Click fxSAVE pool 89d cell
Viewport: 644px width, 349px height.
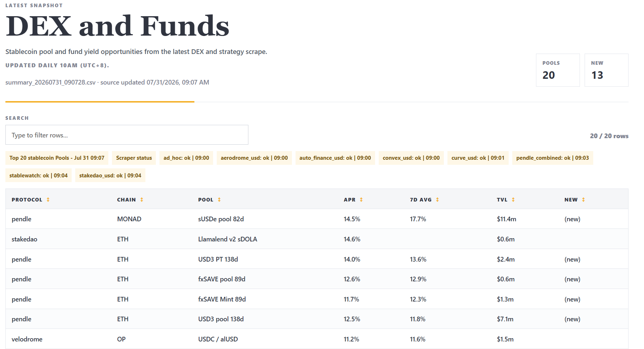pyautogui.click(x=222, y=279)
